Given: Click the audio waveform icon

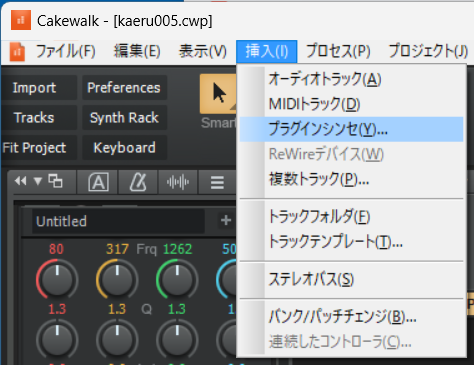Looking at the screenshot, I should (x=178, y=182).
